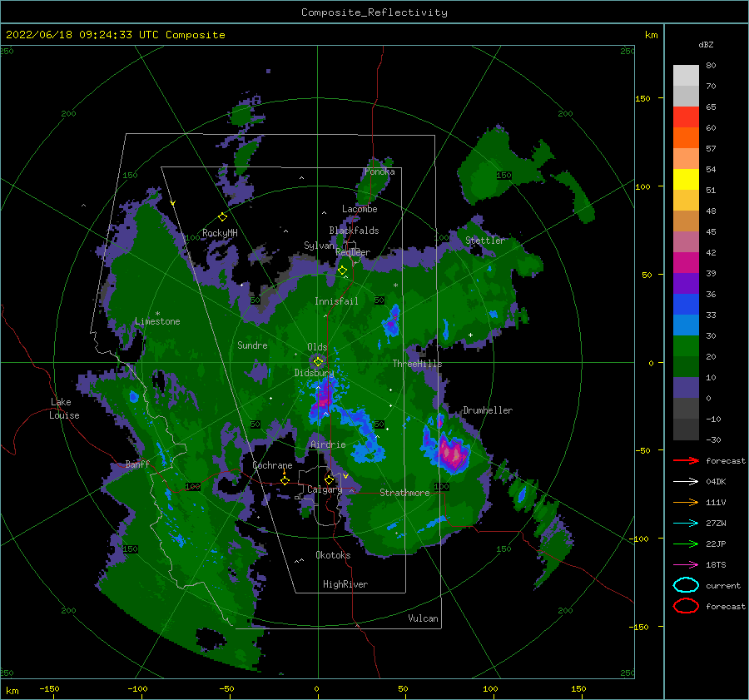Click the cyan current ellipse legend icon
The height and width of the screenshot is (700, 749).
(x=686, y=585)
